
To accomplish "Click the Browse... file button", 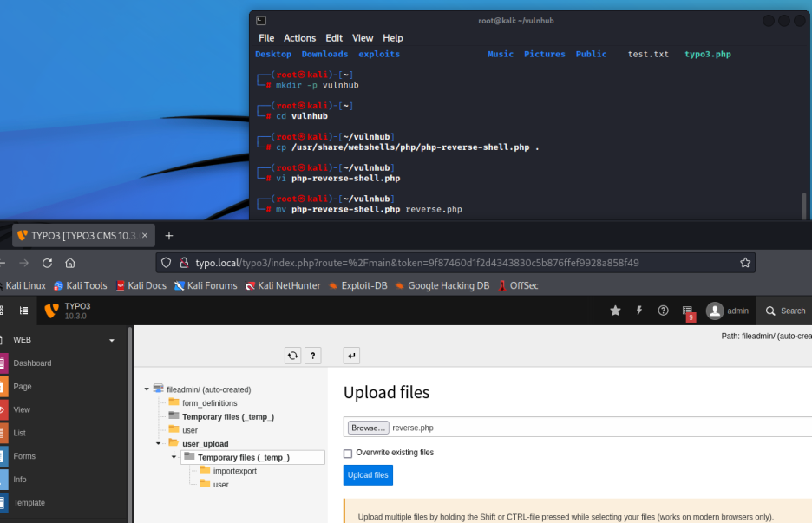I will click(368, 428).
